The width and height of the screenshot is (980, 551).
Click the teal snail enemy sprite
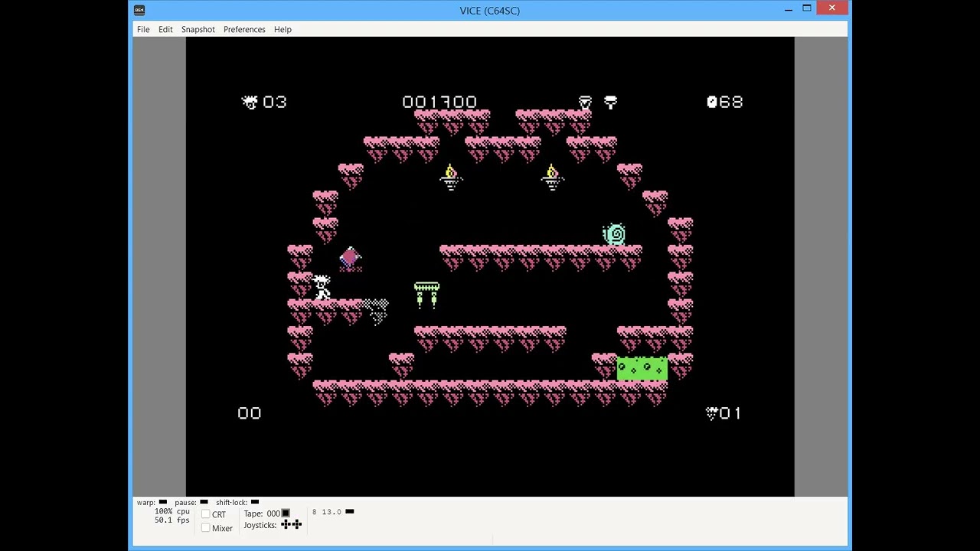(x=614, y=234)
